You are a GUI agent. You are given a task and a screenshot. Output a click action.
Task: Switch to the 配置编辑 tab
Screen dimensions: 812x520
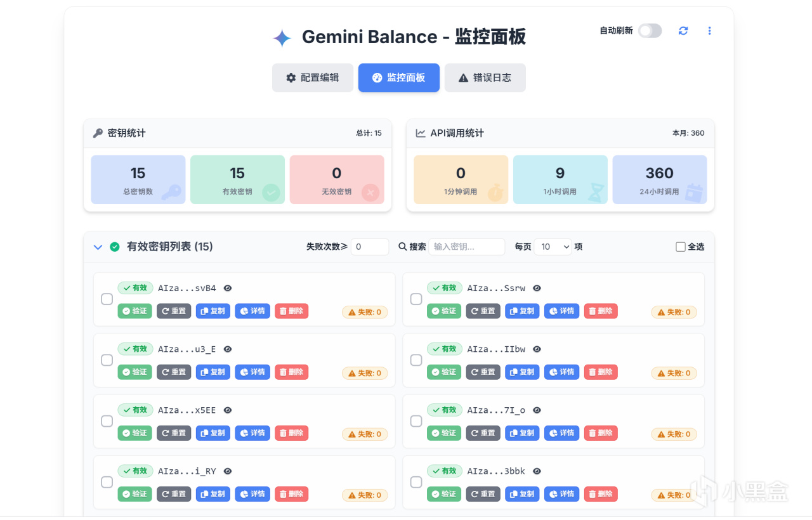tap(313, 77)
